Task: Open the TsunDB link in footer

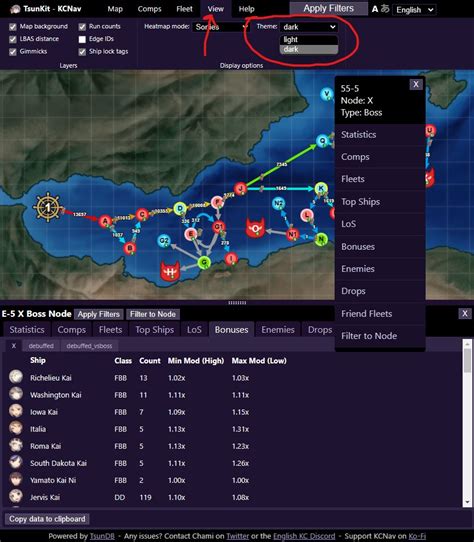Action: (x=102, y=536)
